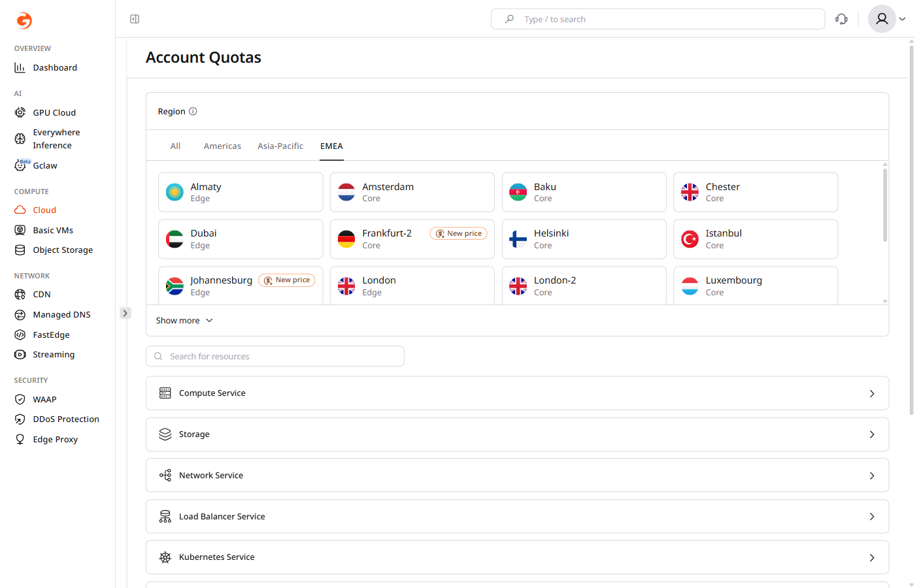
Task: Click the DDoS Protection icon
Action: tap(20, 419)
